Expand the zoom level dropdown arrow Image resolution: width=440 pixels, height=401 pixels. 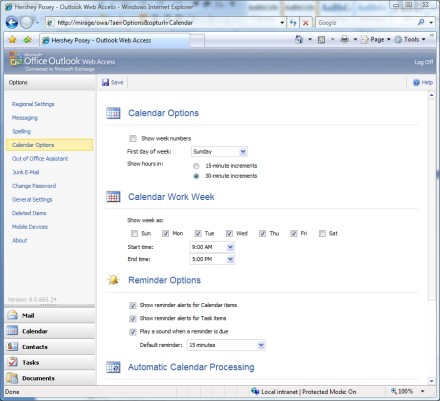click(x=423, y=391)
